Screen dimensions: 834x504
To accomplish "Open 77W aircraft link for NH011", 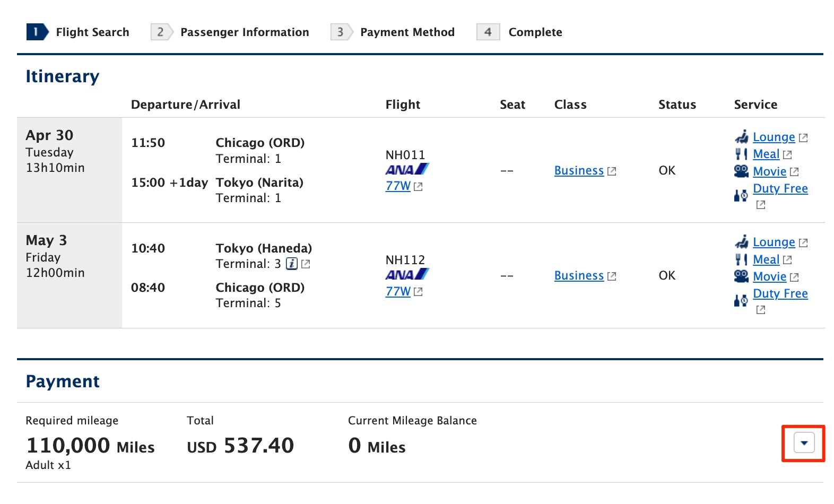I will pos(398,186).
